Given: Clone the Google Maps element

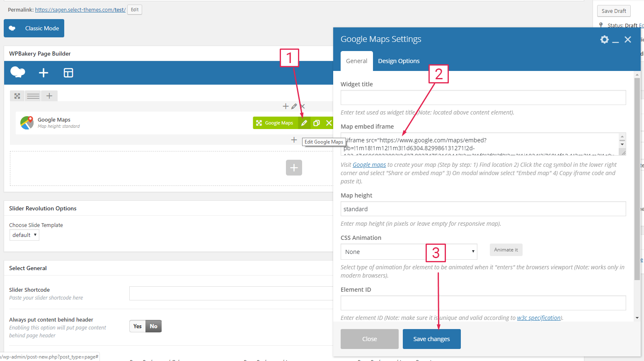Looking at the screenshot, I should coord(317,123).
